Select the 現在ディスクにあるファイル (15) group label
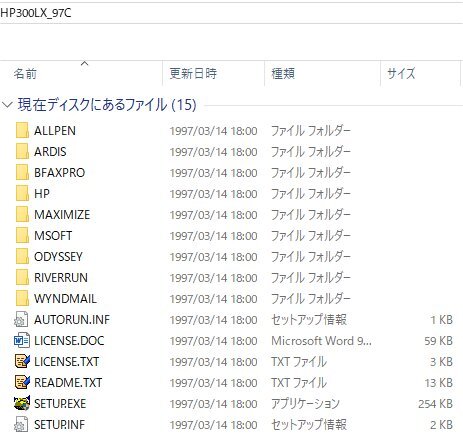The height and width of the screenshot is (441, 463). pos(107,105)
